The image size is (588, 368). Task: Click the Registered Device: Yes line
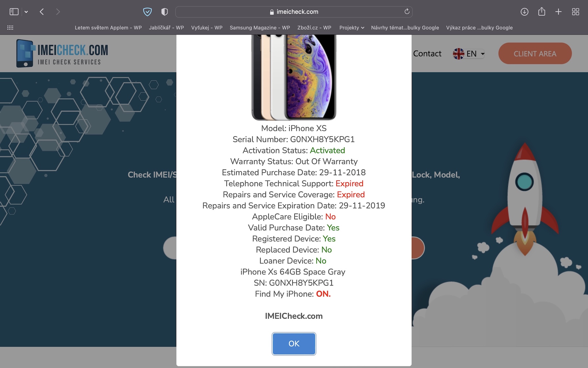294,239
